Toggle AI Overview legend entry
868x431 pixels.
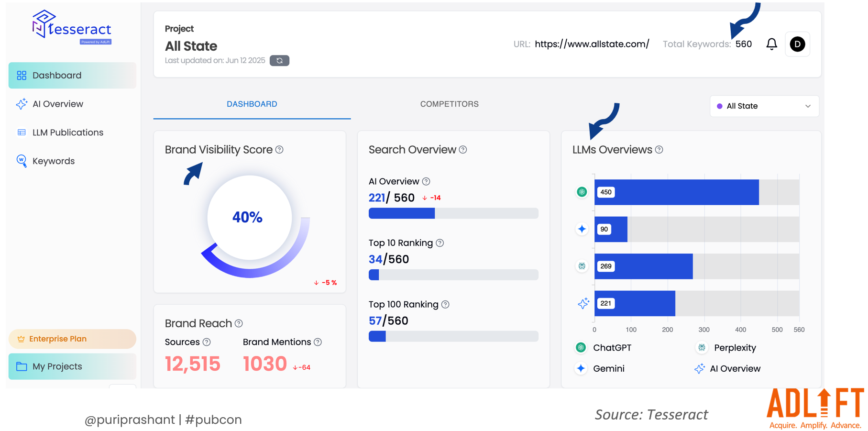coord(727,368)
